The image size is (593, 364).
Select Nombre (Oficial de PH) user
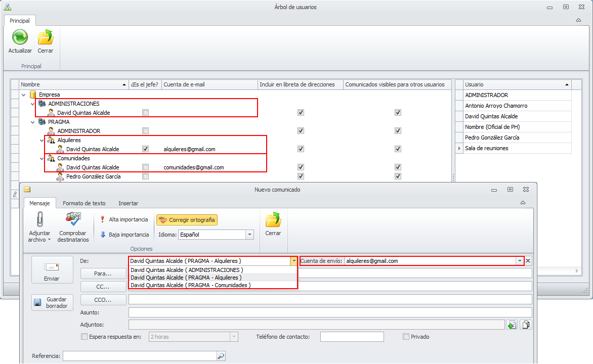pyautogui.click(x=517, y=127)
